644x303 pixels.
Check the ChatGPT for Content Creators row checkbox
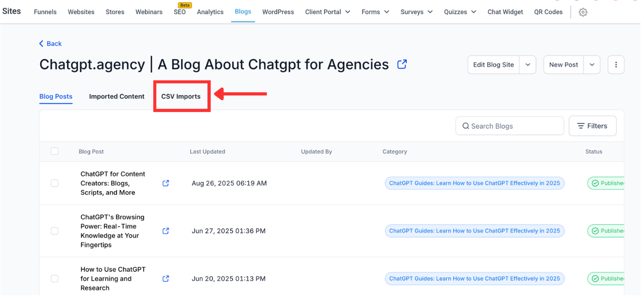[x=55, y=183]
